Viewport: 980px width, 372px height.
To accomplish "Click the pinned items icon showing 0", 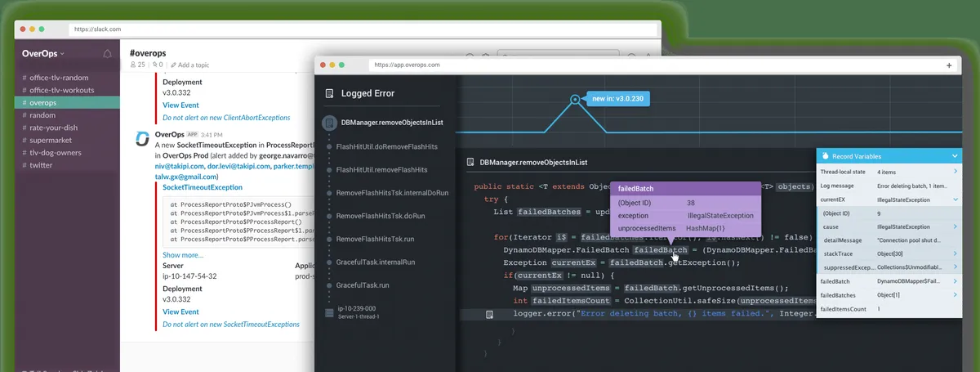I will pyautogui.click(x=156, y=65).
